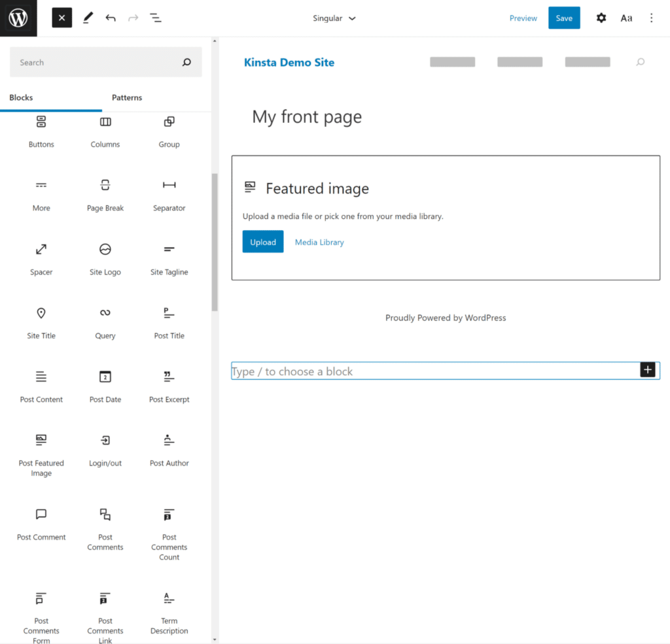The height and width of the screenshot is (644, 670).
Task: Open the more options three-dot menu
Action: point(652,18)
